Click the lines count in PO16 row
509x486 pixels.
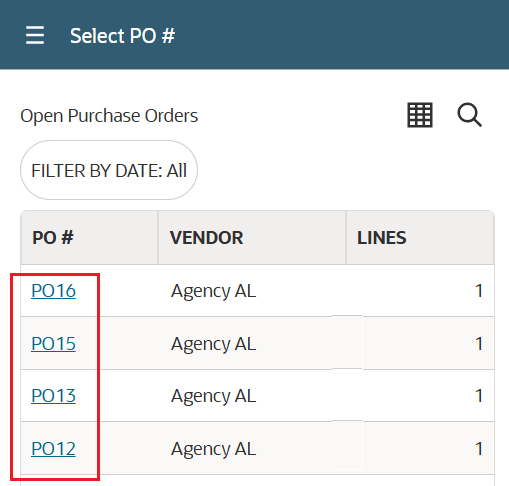point(479,291)
